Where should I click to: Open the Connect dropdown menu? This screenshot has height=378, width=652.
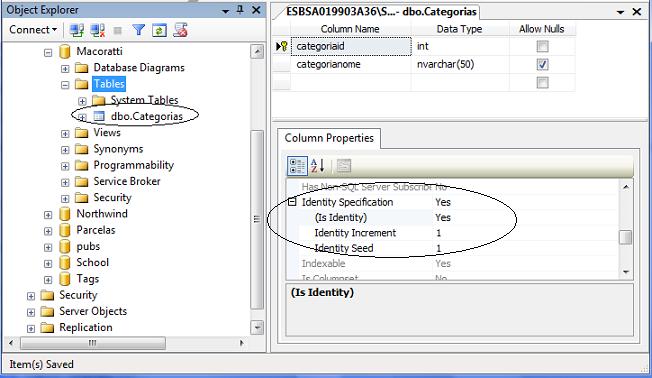coord(33,30)
